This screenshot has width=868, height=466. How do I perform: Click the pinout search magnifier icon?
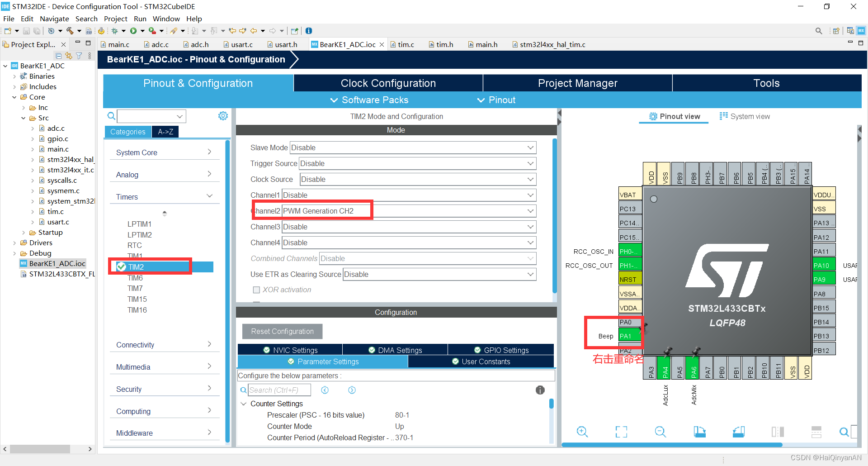coord(844,432)
